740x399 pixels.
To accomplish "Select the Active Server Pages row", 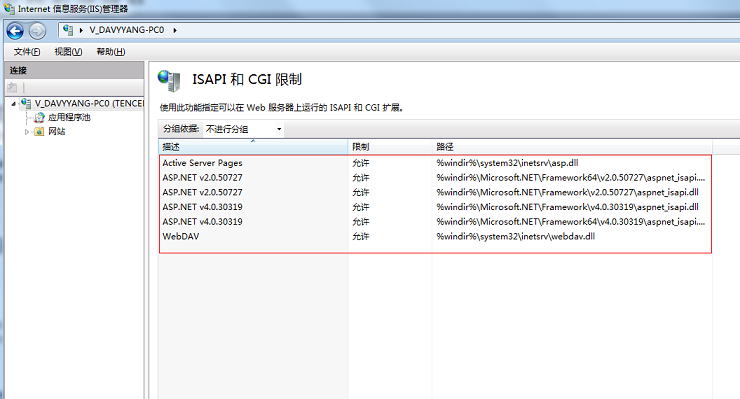I will [x=435, y=163].
